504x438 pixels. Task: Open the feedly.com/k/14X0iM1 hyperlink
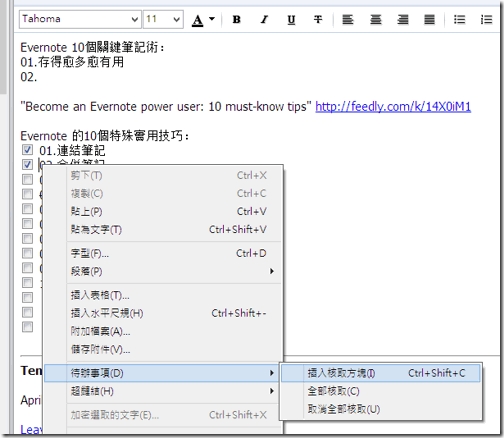click(393, 107)
